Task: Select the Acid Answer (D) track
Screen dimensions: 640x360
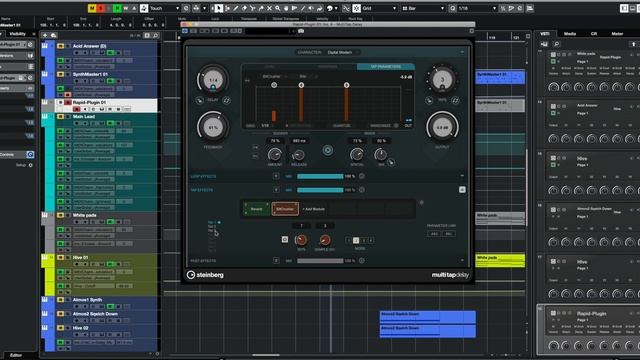Action: pyautogui.click(x=89, y=46)
